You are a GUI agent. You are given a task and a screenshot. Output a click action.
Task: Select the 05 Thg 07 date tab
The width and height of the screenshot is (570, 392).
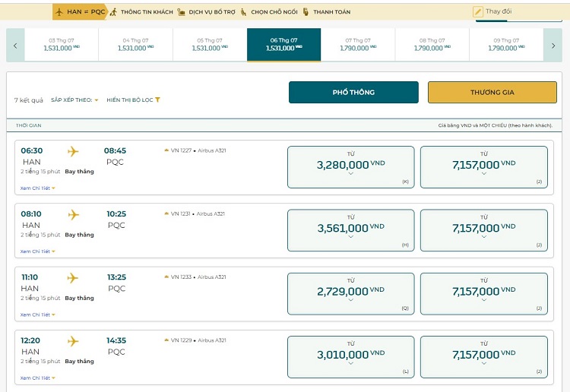pos(210,44)
